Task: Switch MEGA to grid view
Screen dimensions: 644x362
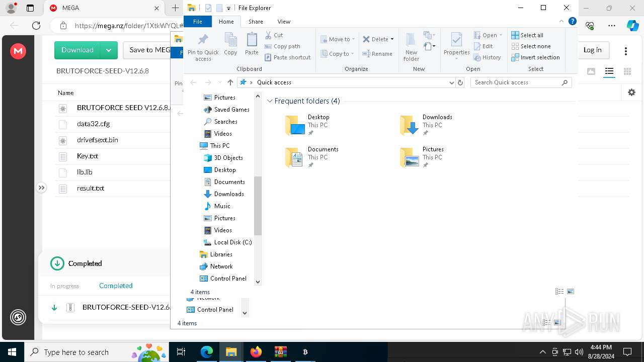Action: point(627,71)
